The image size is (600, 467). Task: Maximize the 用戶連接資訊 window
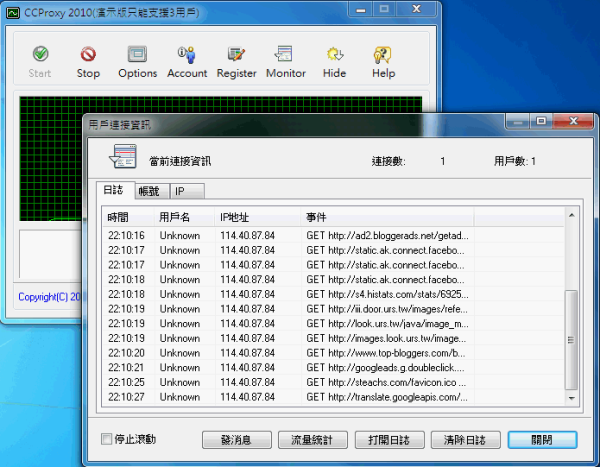click(x=541, y=121)
